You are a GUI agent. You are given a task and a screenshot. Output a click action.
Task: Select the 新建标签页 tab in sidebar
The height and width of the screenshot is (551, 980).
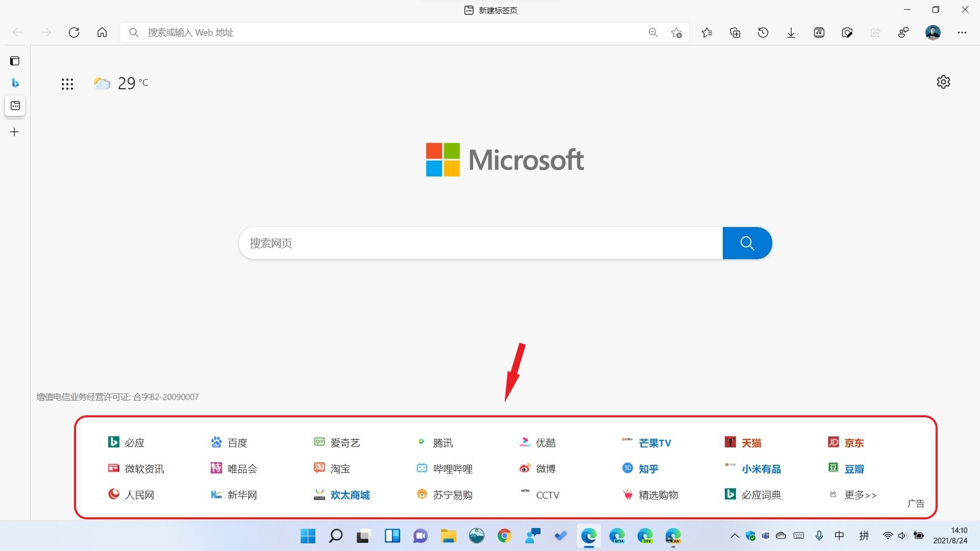pyautogui.click(x=15, y=106)
